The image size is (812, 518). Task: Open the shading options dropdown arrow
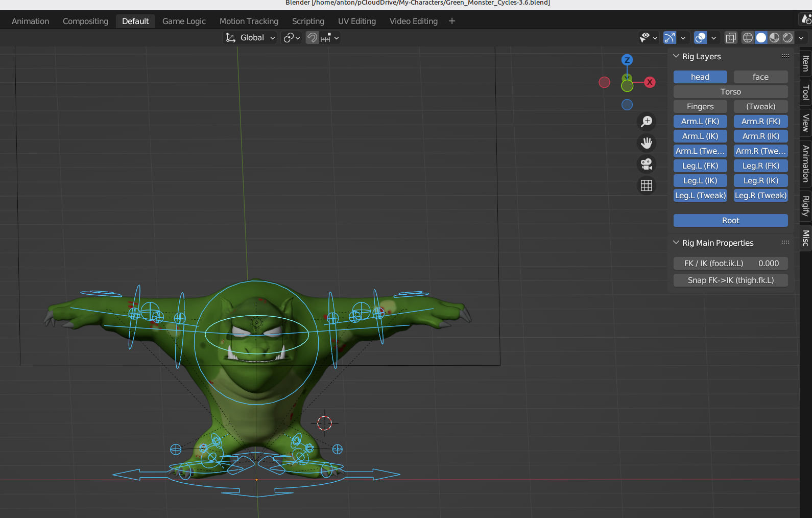[x=801, y=38]
